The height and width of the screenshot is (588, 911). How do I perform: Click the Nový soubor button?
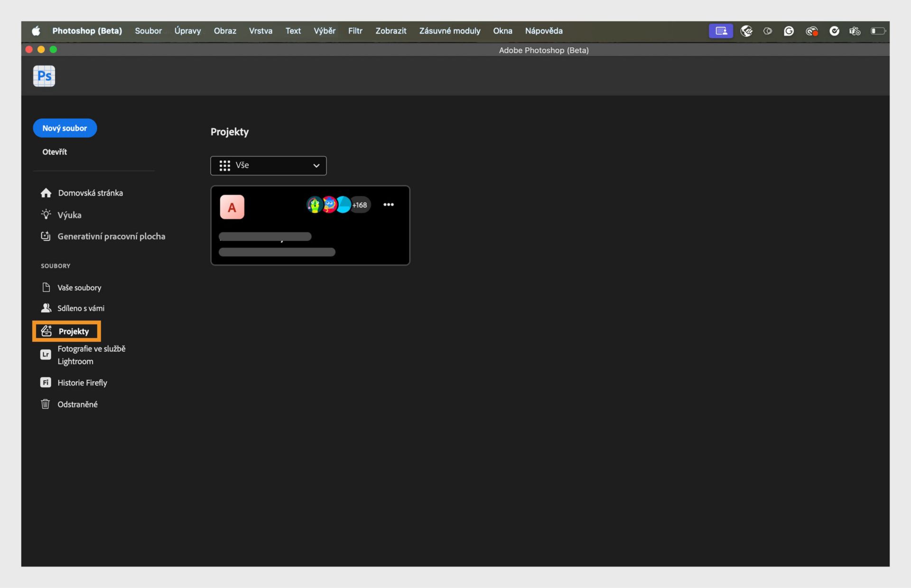pos(65,128)
